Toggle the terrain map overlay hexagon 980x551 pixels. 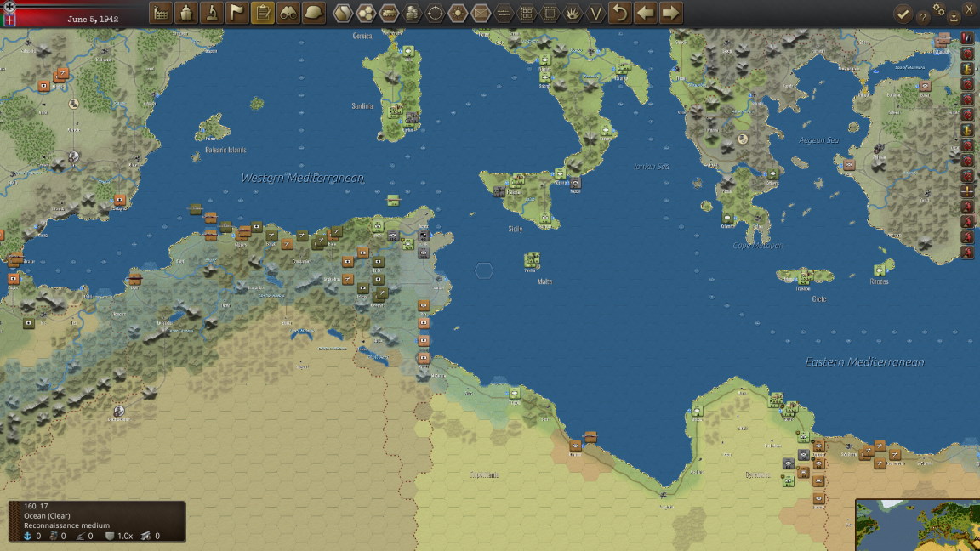coord(343,13)
